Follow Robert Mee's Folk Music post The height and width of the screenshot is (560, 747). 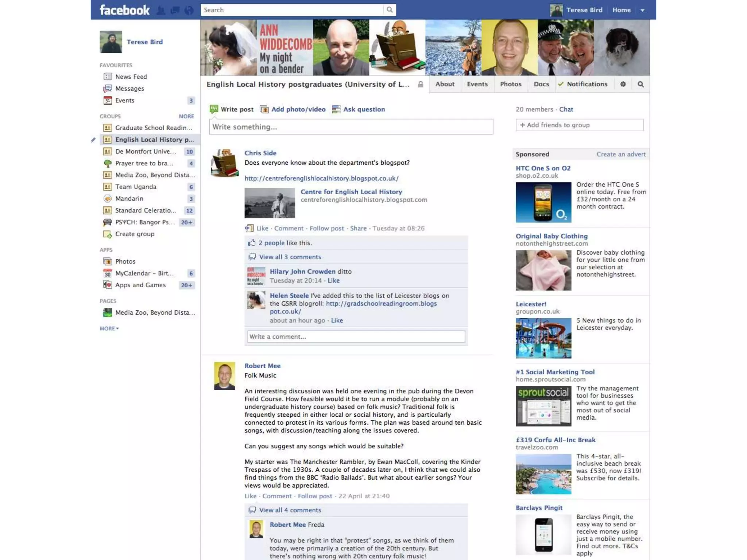pos(315,496)
